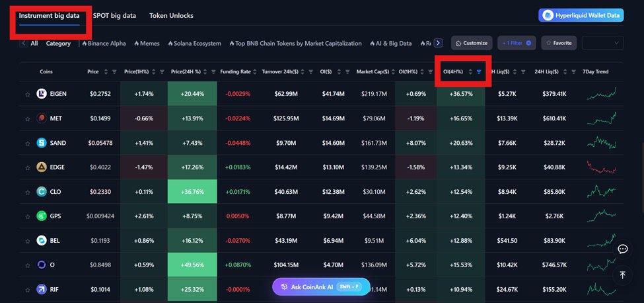Select the All category
Screen dimensions: 644x303
pos(34,43)
